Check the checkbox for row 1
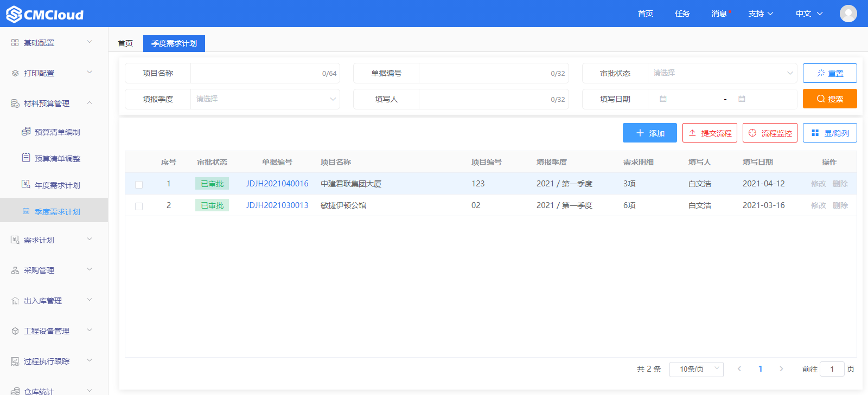This screenshot has width=868, height=395. point(139,184)
